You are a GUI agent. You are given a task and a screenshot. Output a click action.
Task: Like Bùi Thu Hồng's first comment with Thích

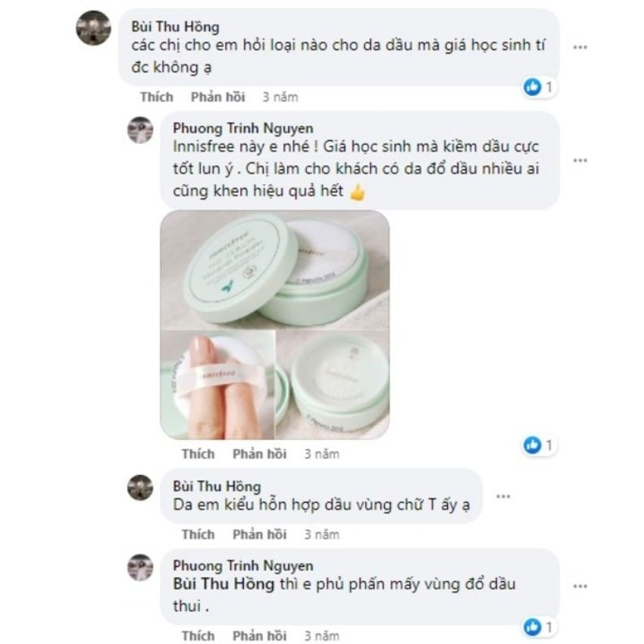click(156, 97)
